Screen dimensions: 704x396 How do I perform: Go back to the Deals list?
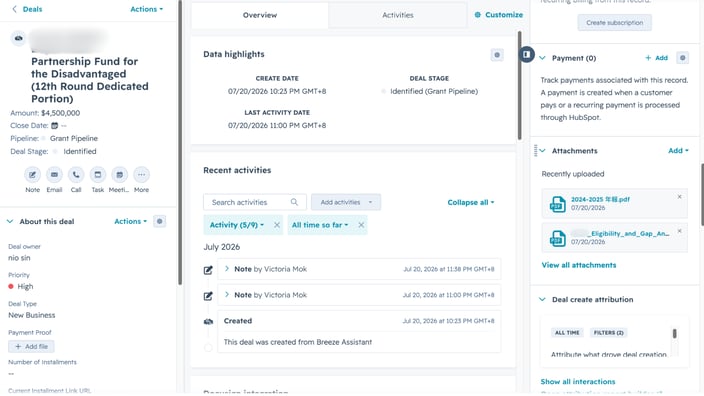tap(27, 9)
